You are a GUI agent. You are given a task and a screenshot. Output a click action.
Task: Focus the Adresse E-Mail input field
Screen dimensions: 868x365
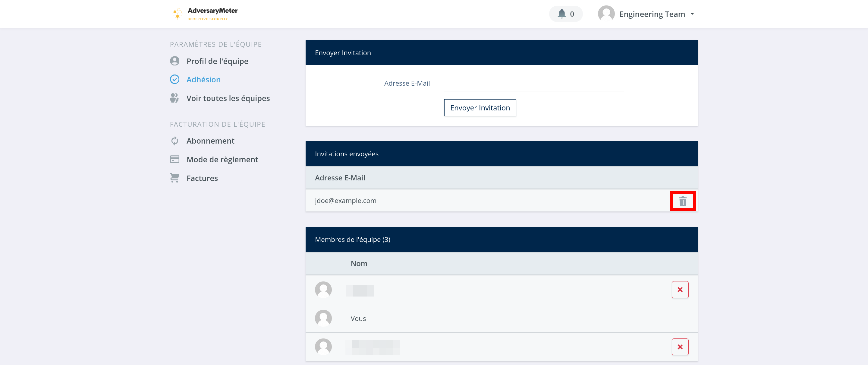tap(534, 84)
